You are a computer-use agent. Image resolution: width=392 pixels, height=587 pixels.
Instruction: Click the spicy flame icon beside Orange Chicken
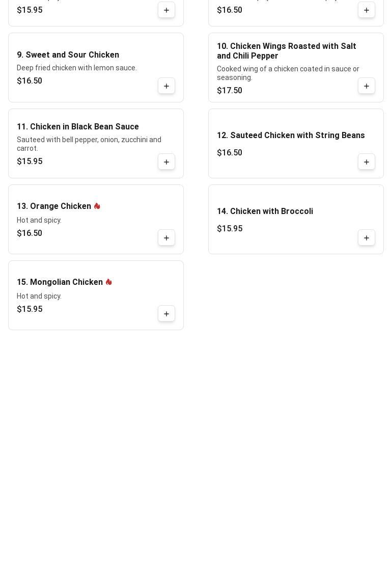tap(97, 206)
